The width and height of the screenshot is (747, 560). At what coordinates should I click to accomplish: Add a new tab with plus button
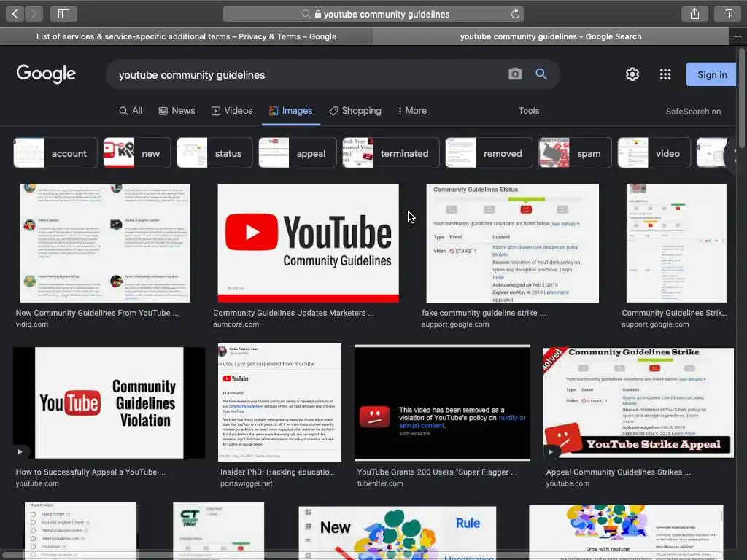(x=738, y=36)
